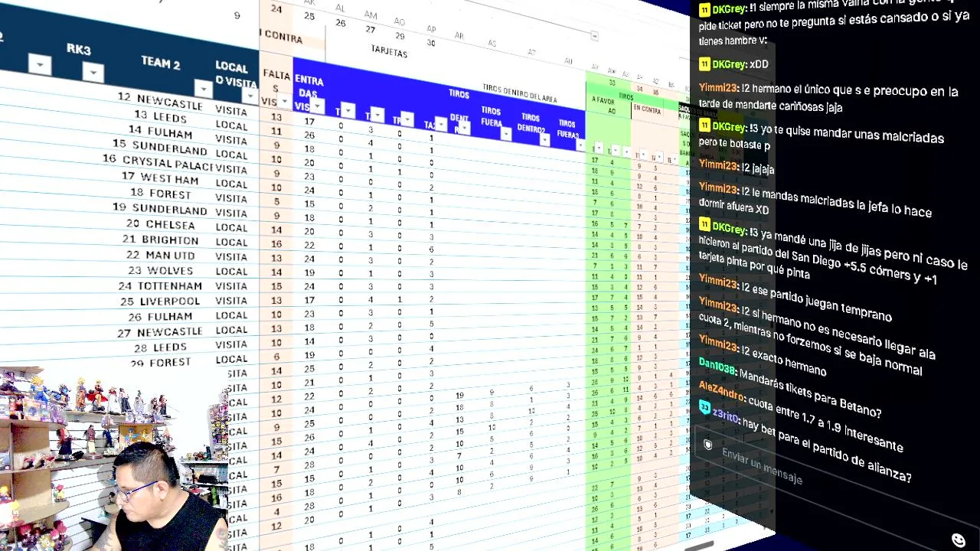Image resolution: width=980 pixels, height=551 pixels.
Task: Open the ENTRADAS VIS filter dropdown
Action: pos(318,106)
